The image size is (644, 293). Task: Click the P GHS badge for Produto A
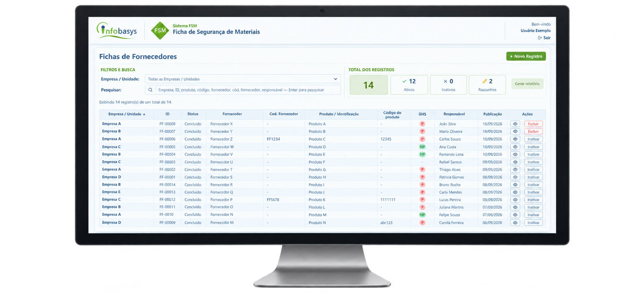(x=422, y=124)
